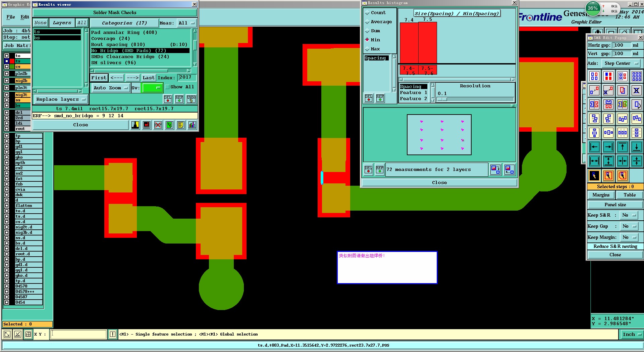Screen dimensions: 644x352
Task: Open the Auto Zoom dropdown
Action: pyautogui.click(x=111, y=88)
